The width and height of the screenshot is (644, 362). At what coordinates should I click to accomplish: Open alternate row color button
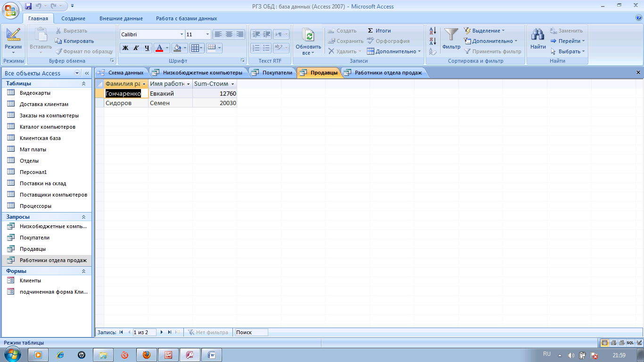coord(214,48)
